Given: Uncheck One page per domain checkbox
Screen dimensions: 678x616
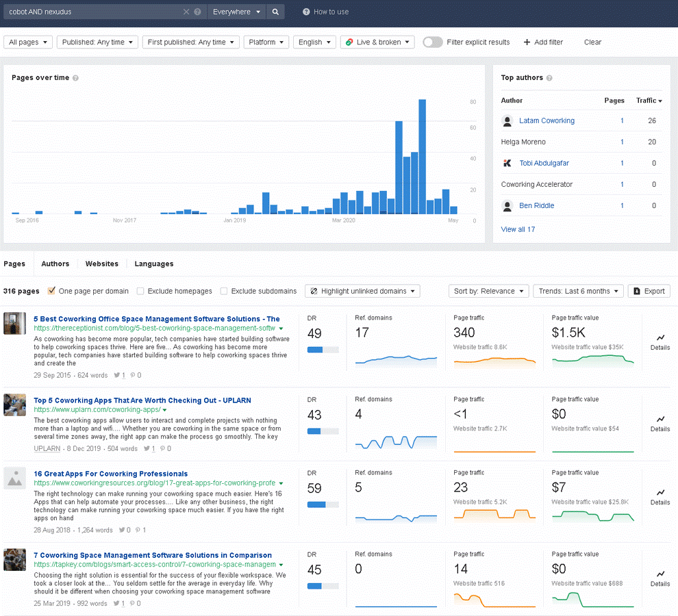Looking at the screenshot, I should [x=51, y=291].
